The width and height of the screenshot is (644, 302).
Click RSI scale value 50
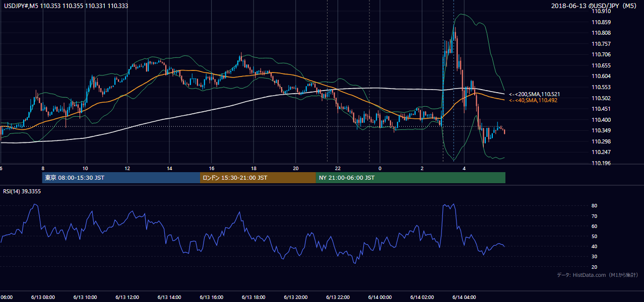point(595,236)
